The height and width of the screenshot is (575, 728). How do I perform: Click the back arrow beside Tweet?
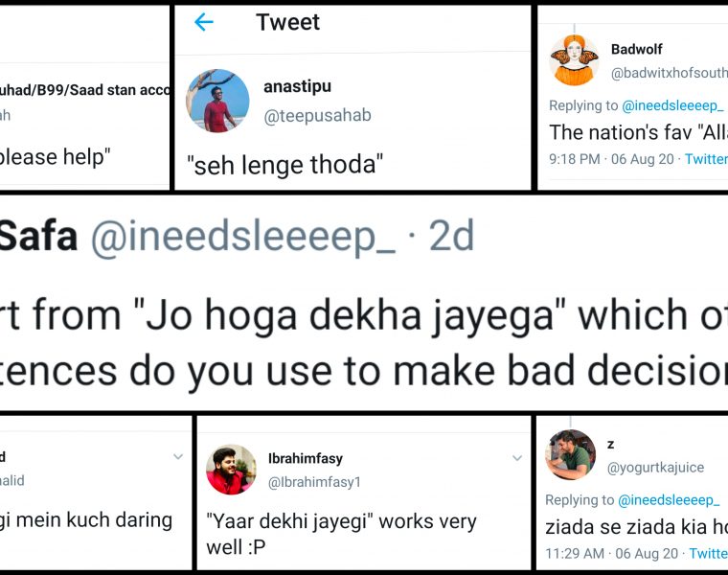pos(204,22)
